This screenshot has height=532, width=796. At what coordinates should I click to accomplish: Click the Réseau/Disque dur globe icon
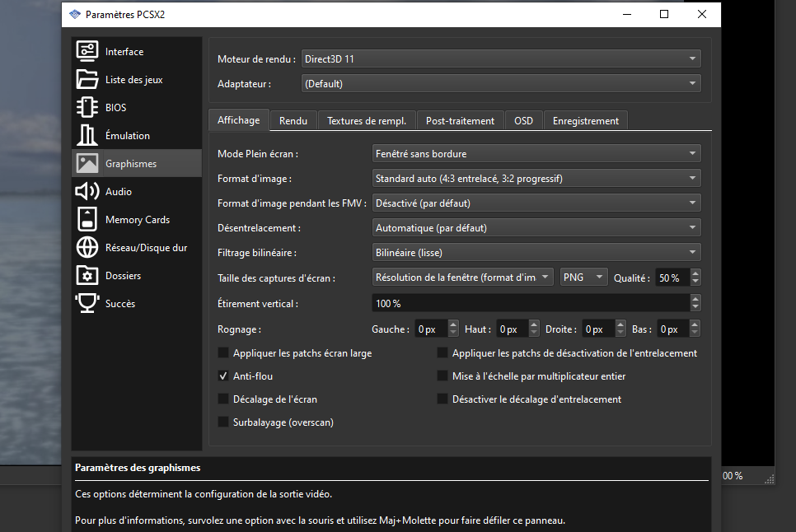click(87, 248)
